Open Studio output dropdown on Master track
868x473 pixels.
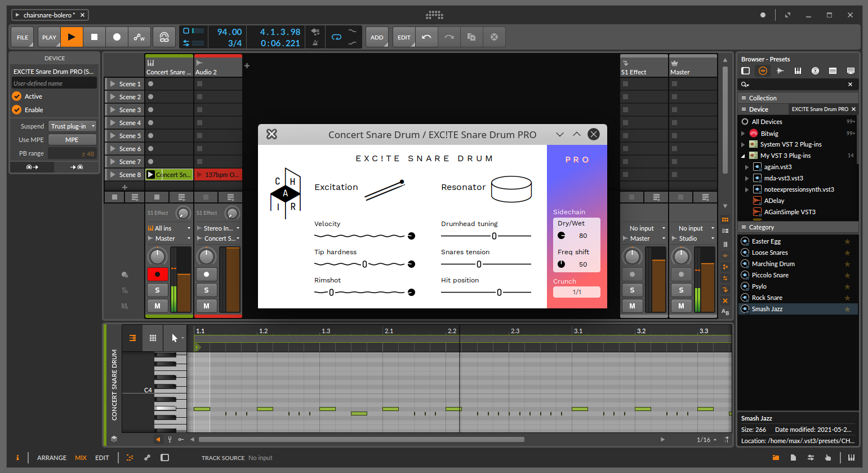[x=693, y=238]
